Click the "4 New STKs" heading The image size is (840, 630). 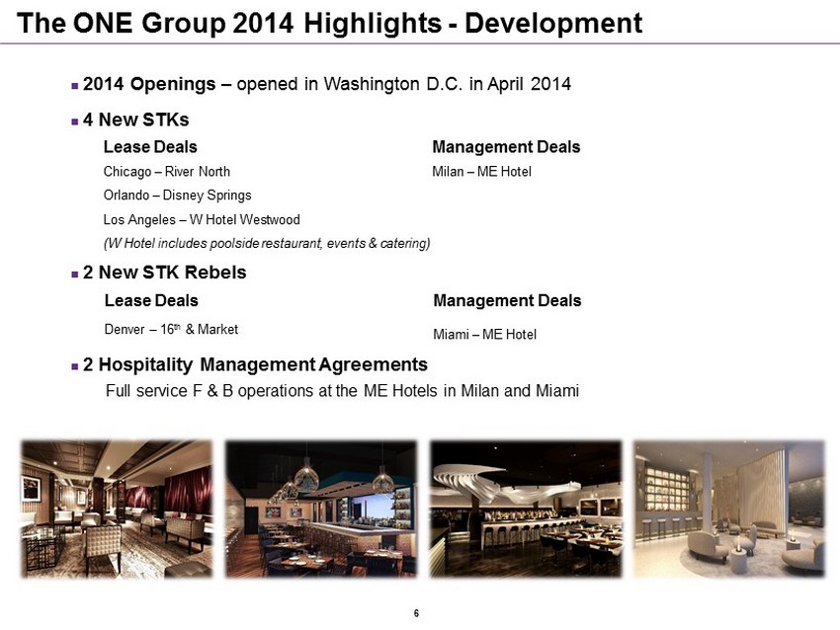click(x=136, y=119)
